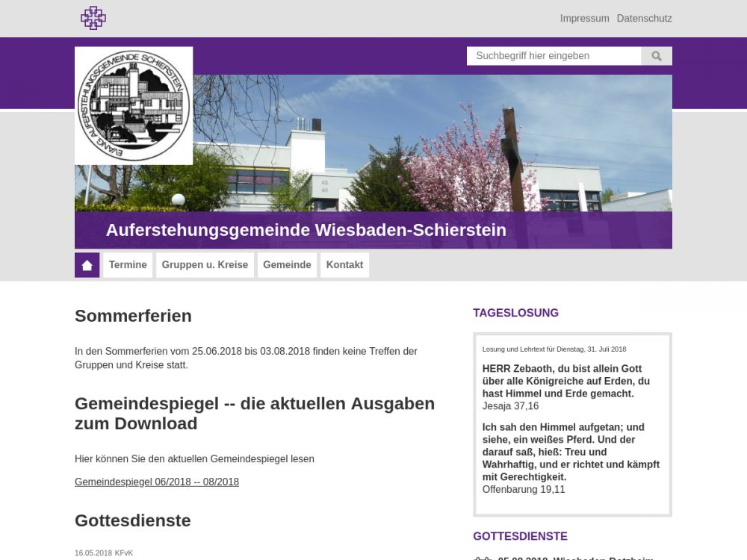Click the site title Auferstehungsgemeinde Wiesbaden-Schierstein

pos(306,230)
